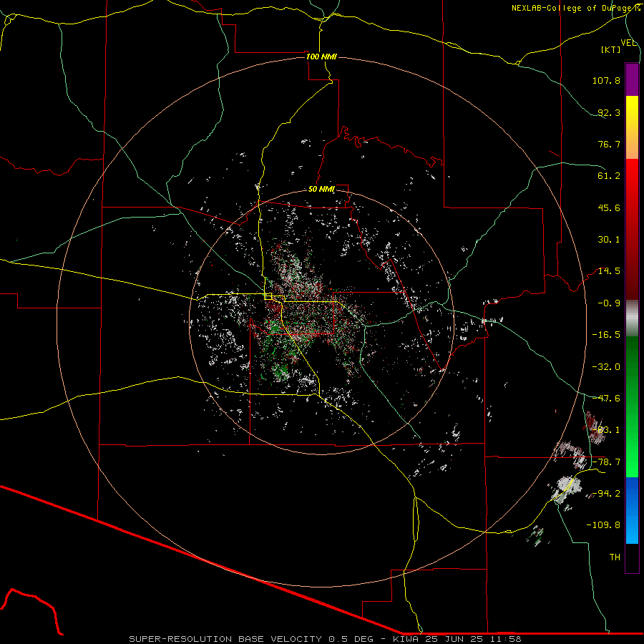644x644 pixels.
Task: Select the 14.5 scale value
Action: 609,271
